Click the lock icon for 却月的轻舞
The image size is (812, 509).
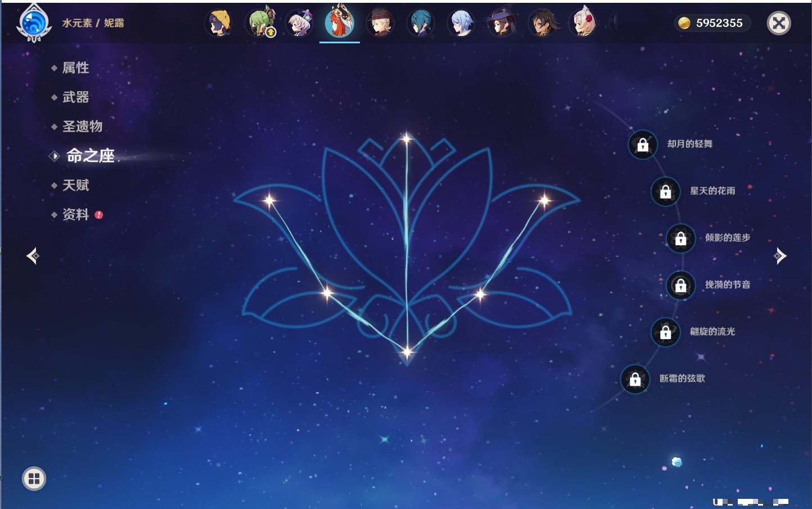643,145
